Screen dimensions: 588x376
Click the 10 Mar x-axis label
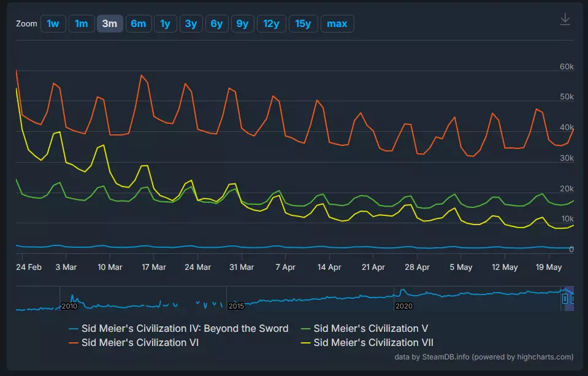(110, 267)
